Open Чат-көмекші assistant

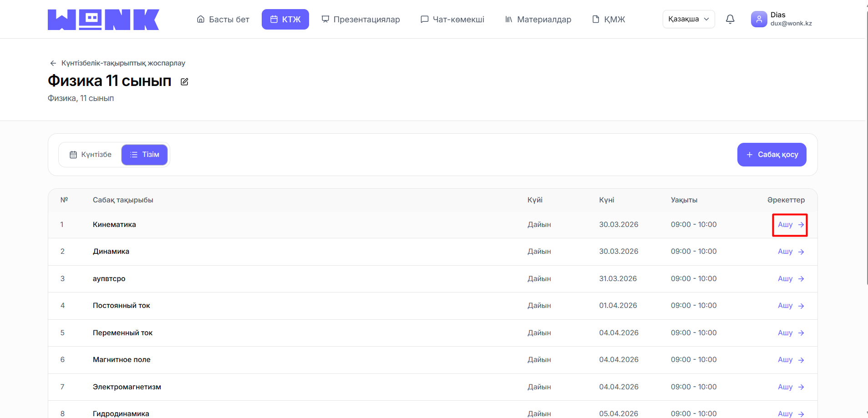tap(452, 20)
